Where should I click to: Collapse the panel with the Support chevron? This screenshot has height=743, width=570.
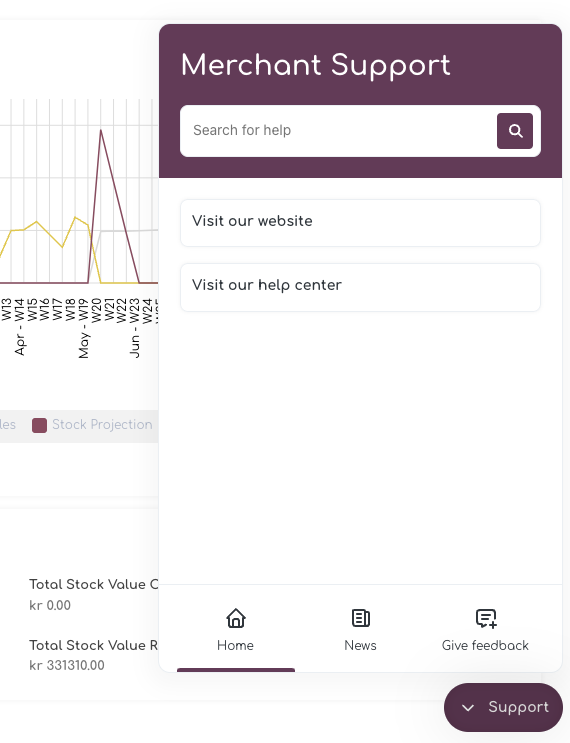(468, 707)
